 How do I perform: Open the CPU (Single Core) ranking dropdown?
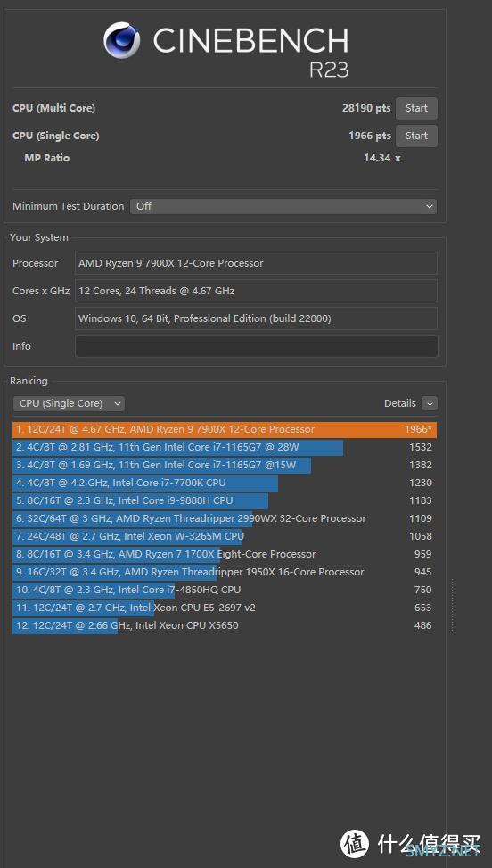(x=70, y=403)
